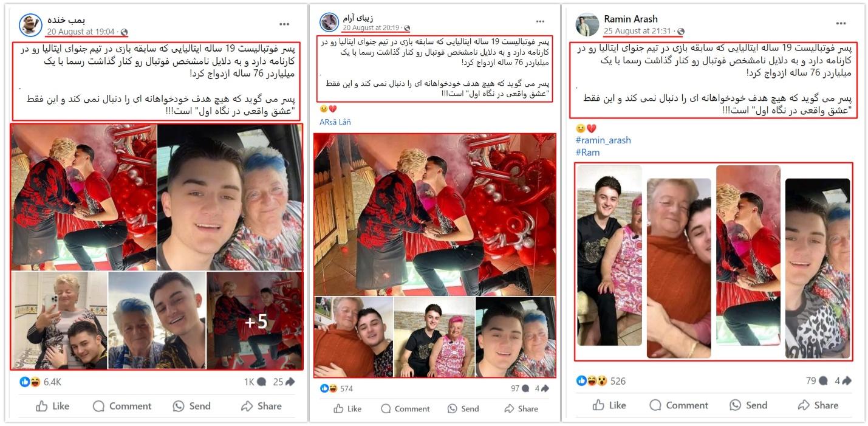Click Share on the first post
Viewport: 868px width, 426px height.
(x=261, y=406)
